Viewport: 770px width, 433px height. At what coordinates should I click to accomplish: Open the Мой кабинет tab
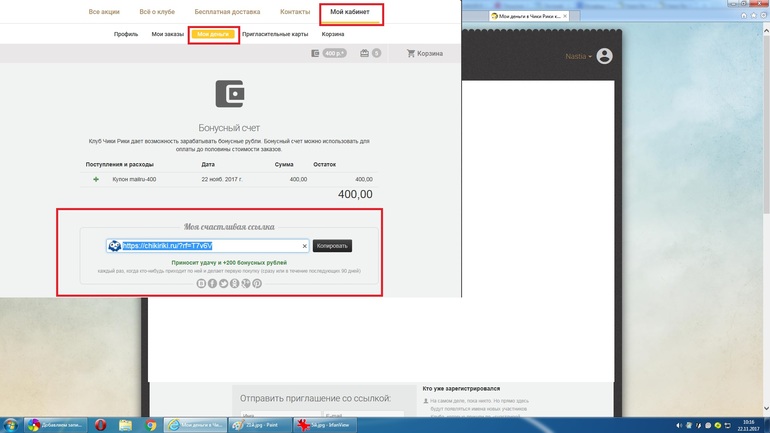point(350,12)
